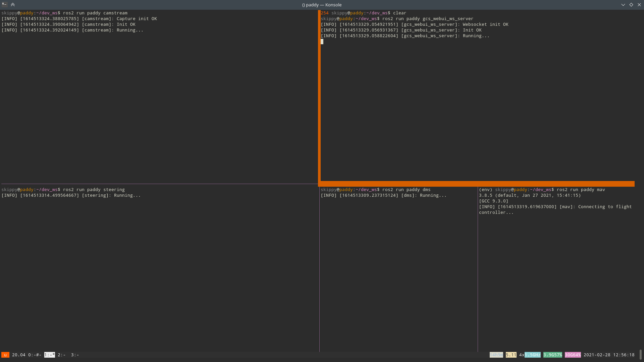The image size is (644, 362).
Task: Click 'Connecting to flight controller' log message
Action: (x=555, y=209)
